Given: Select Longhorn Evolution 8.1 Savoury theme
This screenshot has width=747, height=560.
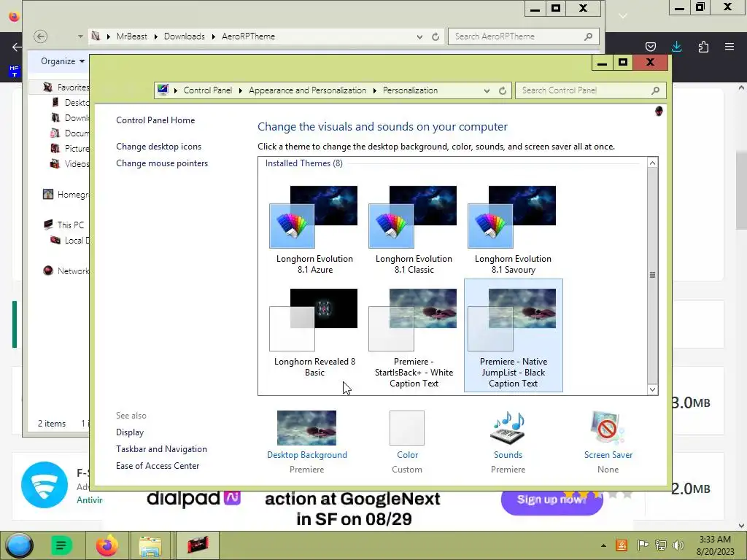Looking at the screenshot, I should point(513,230).
